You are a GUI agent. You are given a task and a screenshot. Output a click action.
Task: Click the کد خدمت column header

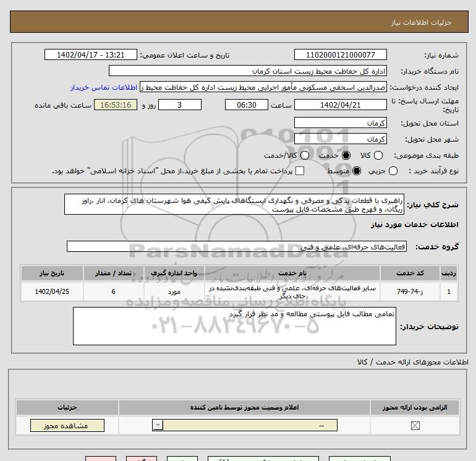[410, 273]
